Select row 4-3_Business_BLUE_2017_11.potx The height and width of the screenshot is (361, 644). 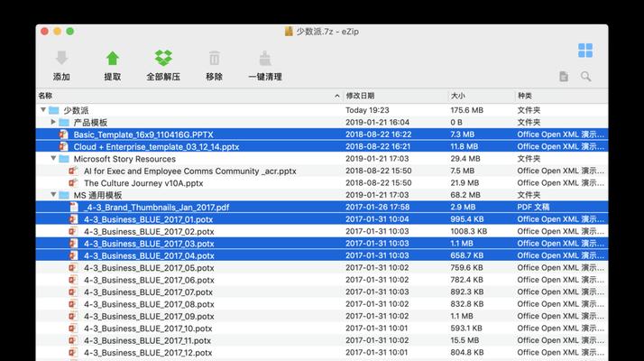[322, 340]
